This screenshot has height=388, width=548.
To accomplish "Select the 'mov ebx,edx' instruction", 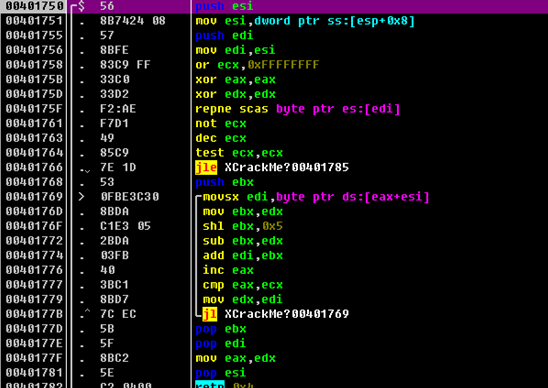I will (x=243, y=211).
